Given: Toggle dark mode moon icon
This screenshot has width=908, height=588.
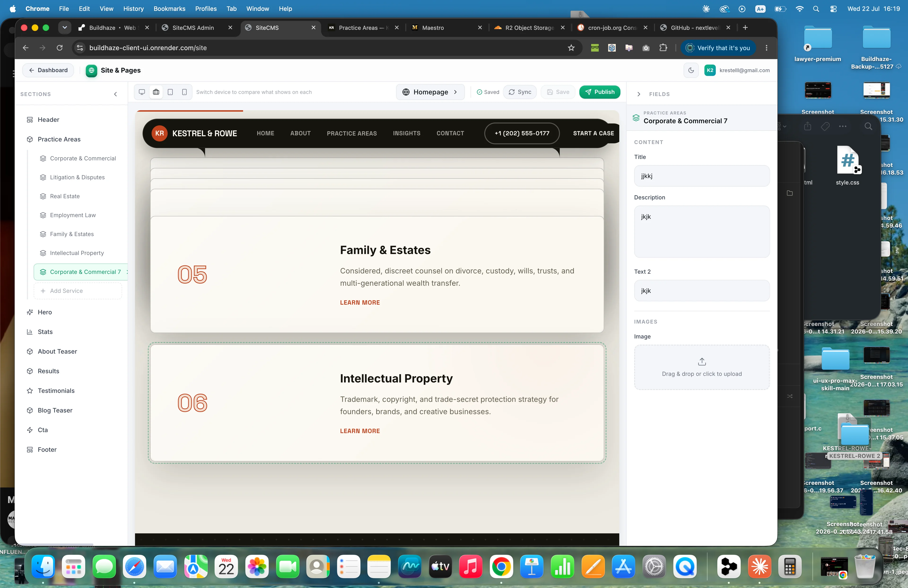Looking at the screenshot, I should (691, 70).
